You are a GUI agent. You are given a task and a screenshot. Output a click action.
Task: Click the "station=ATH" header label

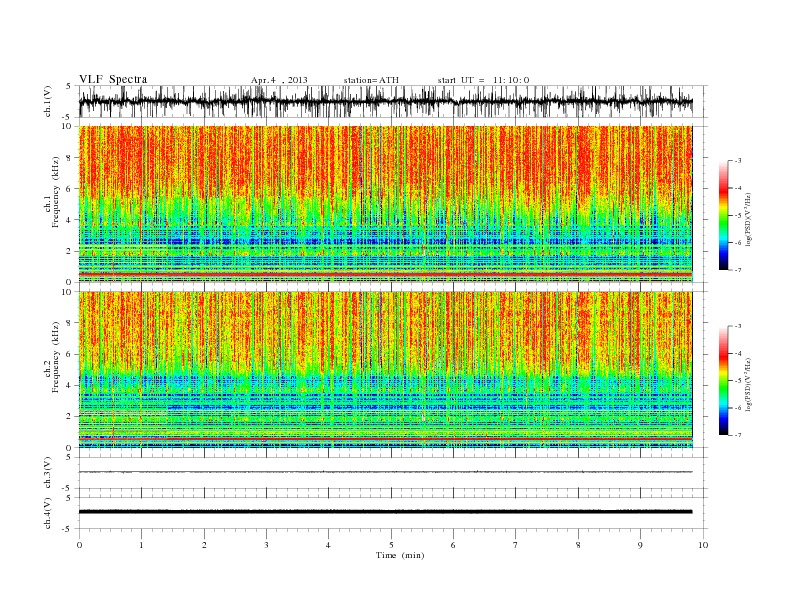pyautogui.click(x=371, y=80)
